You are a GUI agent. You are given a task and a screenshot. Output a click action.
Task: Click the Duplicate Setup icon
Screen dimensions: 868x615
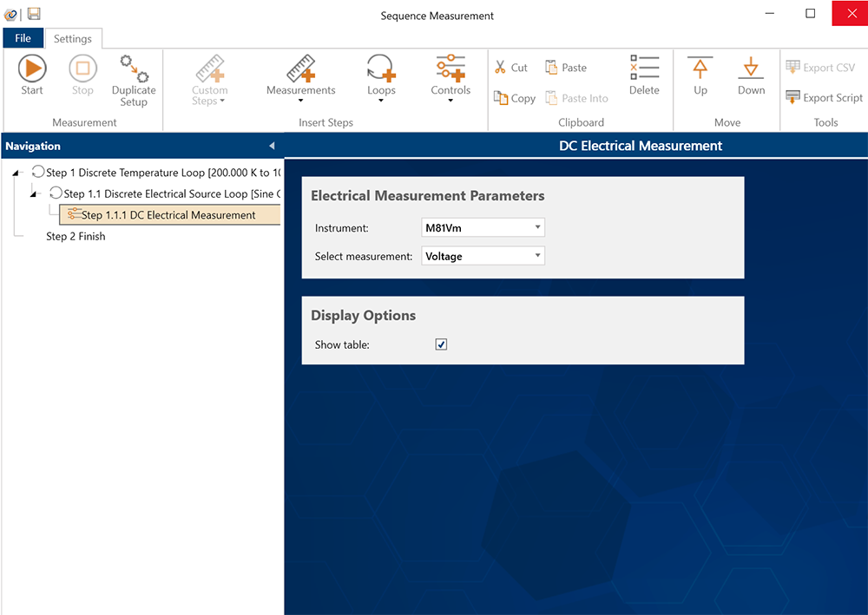point(134,69)
